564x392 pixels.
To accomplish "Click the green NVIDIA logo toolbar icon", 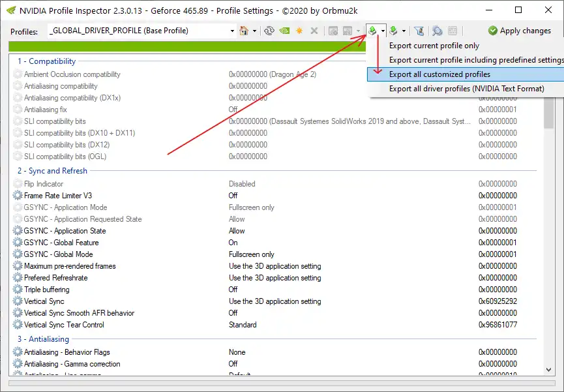I will [x=284, y=30].
